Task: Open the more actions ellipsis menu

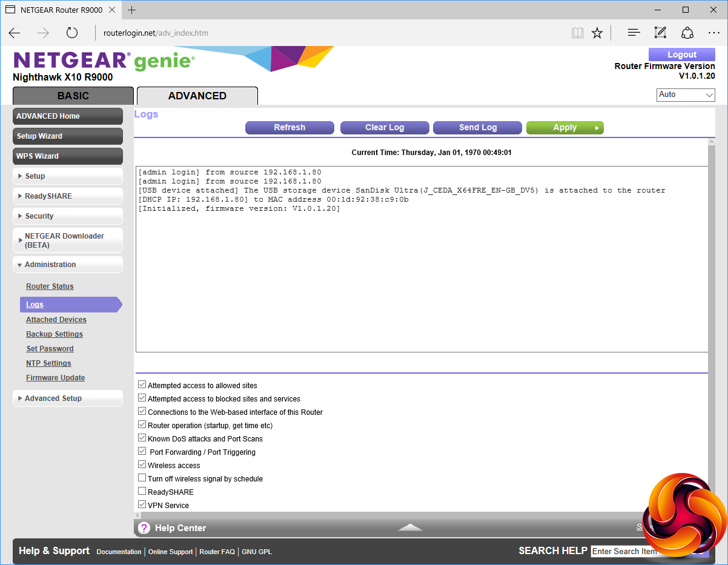Action: [713, 33]
